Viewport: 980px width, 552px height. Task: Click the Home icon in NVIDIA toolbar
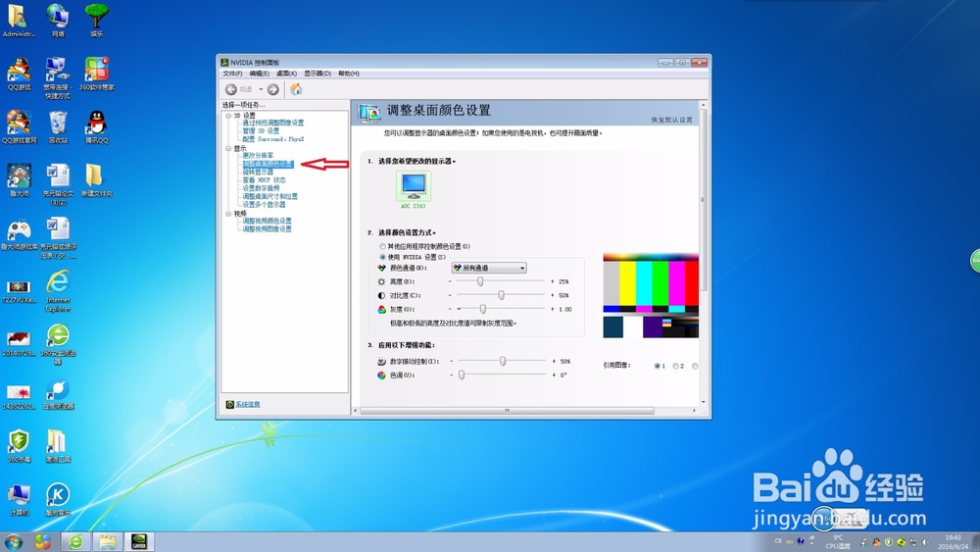pos(296,89)
